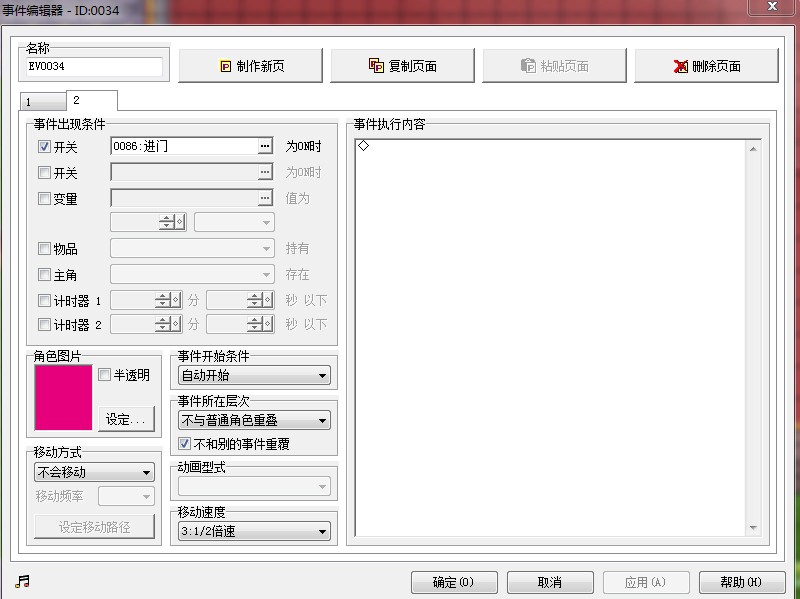Enable the 物品 condition checkbox

pyautogui.click(x=44, y=248)
